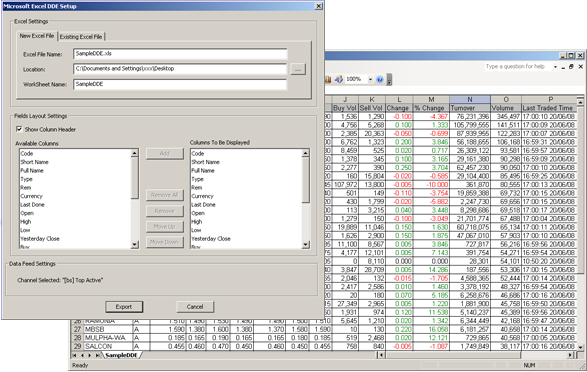Select Excel column header N
587x372 pixels.
[x=469, y=99]
